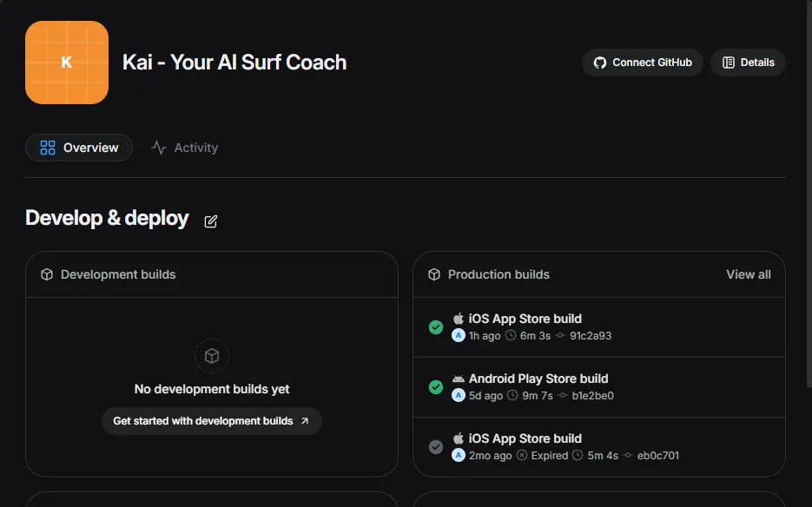Click the 6m 3s build duration
Screen dimensions: 812x507
coord(535,336)
